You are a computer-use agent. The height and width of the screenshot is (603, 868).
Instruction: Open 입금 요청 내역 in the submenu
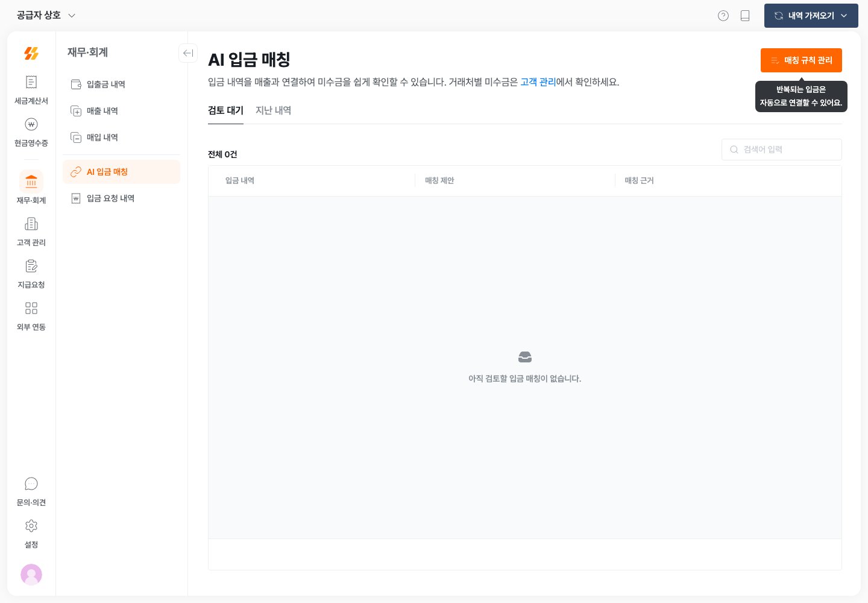[x=121, y=198]
